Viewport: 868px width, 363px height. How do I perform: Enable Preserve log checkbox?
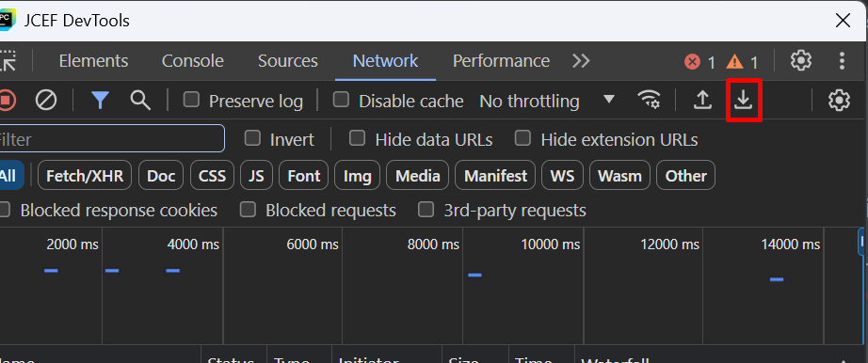[x=191, y=101]
